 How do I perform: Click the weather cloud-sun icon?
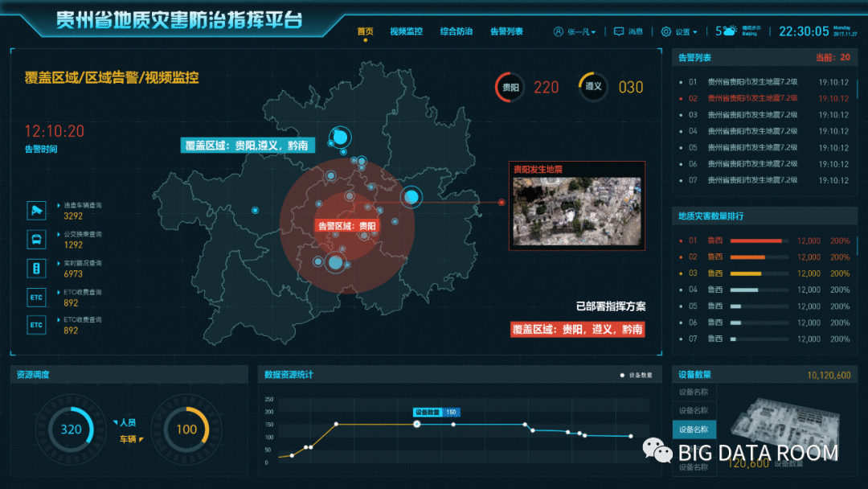pos(730,31)
